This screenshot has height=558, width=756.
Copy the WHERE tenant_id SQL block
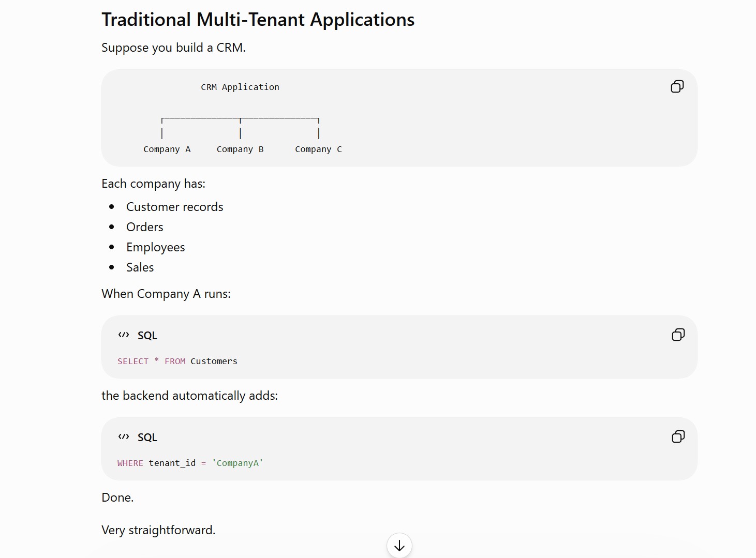pos(678,436)
